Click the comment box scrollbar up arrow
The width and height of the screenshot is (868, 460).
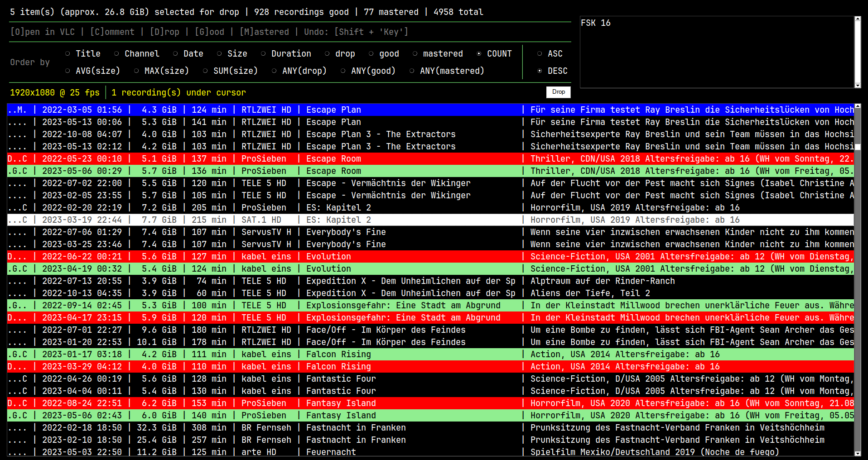coord(858,19)
